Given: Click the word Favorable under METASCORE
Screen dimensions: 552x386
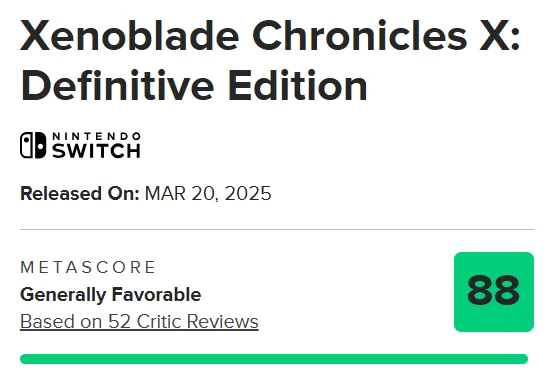Looking at the screenshot, I should [x=156, y=294].
